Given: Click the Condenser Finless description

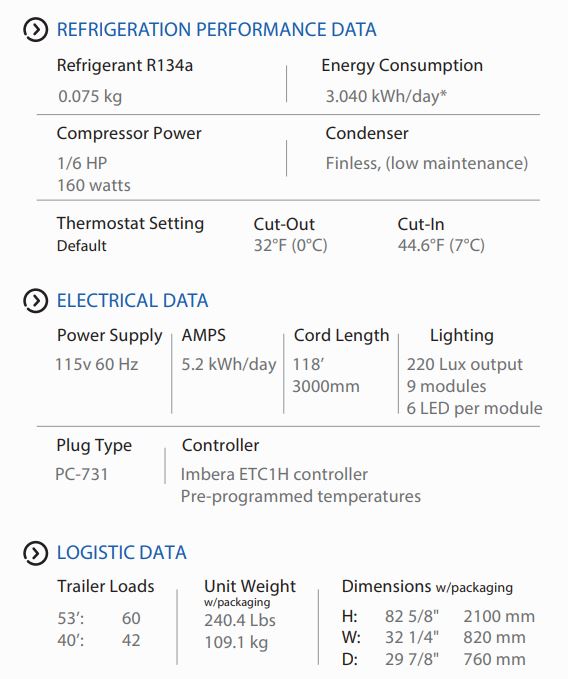Looking at the screenshot, I should point(427,164).
